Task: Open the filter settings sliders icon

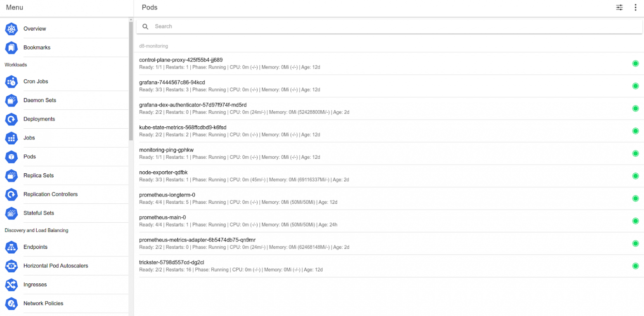Action: coord(619,7)
